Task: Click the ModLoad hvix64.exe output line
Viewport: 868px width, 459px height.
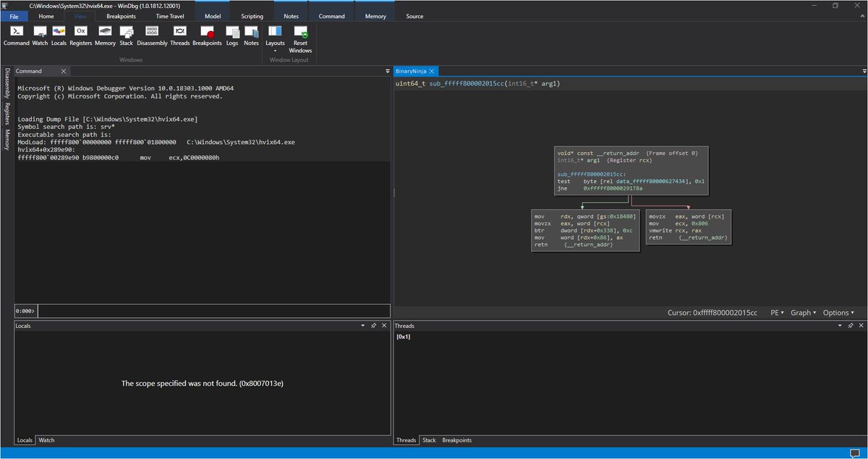Action: [156, 143]
